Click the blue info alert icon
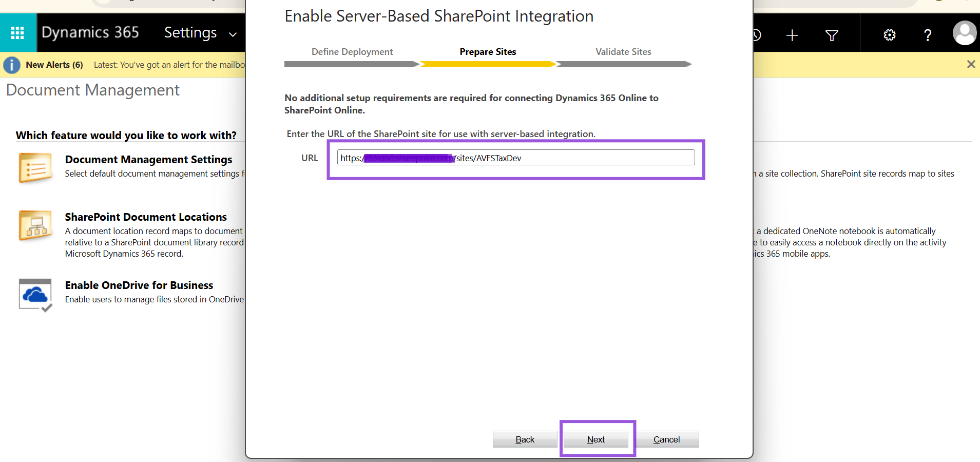 [12, 65]
